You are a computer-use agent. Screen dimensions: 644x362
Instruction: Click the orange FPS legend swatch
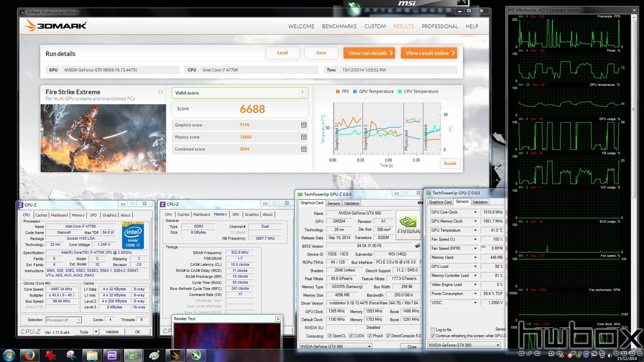tap(338, 92)
